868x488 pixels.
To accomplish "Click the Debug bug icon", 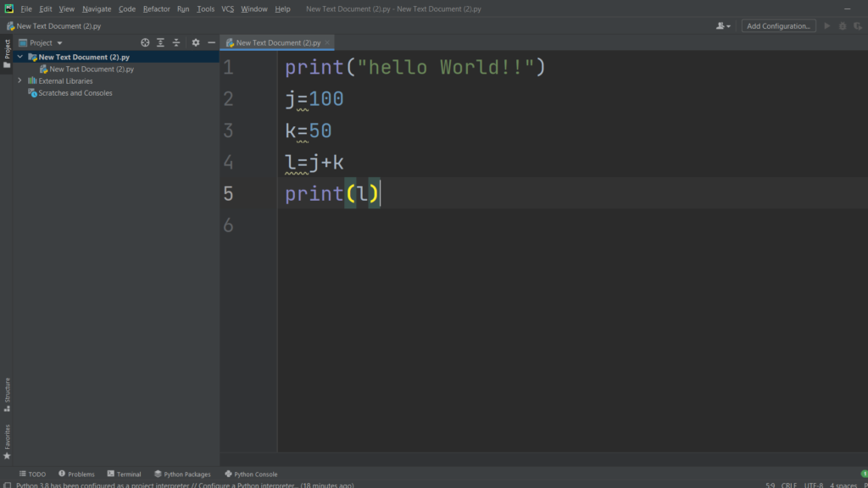I will (x=843, y=26).
